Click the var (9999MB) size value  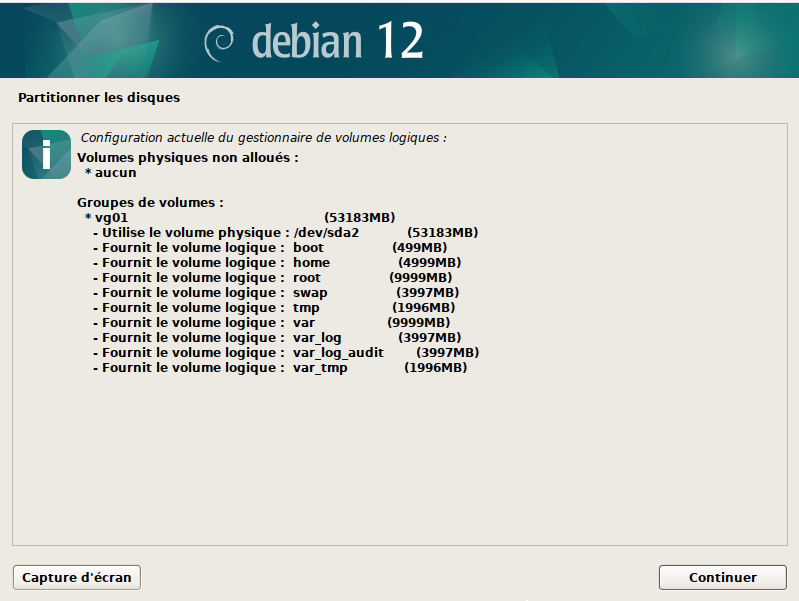419,323
